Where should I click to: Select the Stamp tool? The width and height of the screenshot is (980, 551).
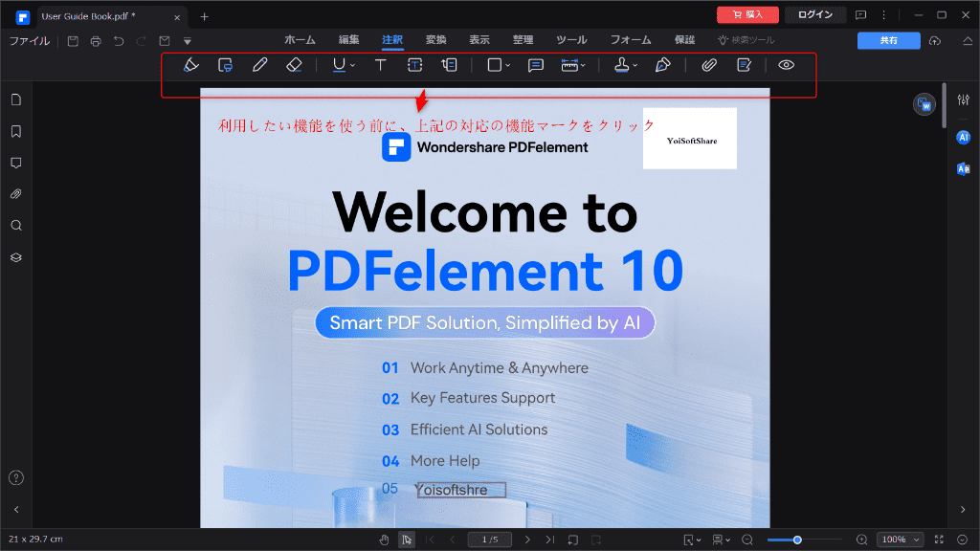pos(621,65)
